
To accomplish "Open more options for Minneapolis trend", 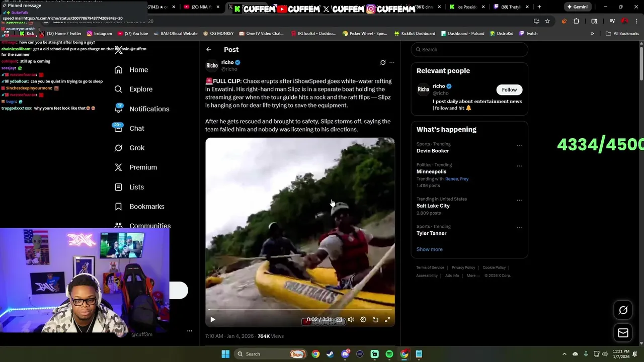I will click(519, 166).
